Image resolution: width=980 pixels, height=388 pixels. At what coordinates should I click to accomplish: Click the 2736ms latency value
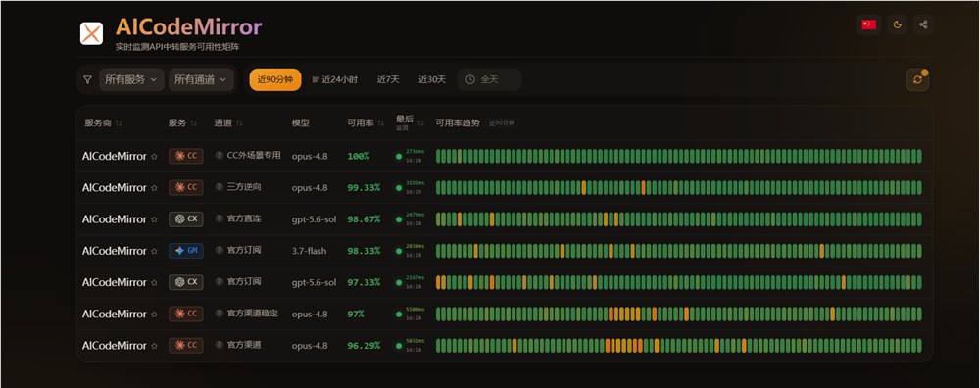415,152
